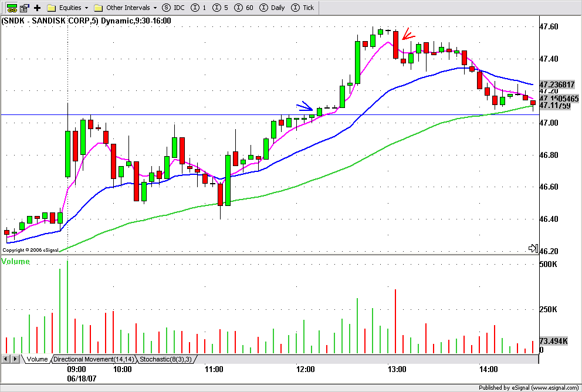Image resolution: width=582 pixels, height=392 pixels.
Task: Click the Published by eSignal footer text
Action: pos(529,387)
